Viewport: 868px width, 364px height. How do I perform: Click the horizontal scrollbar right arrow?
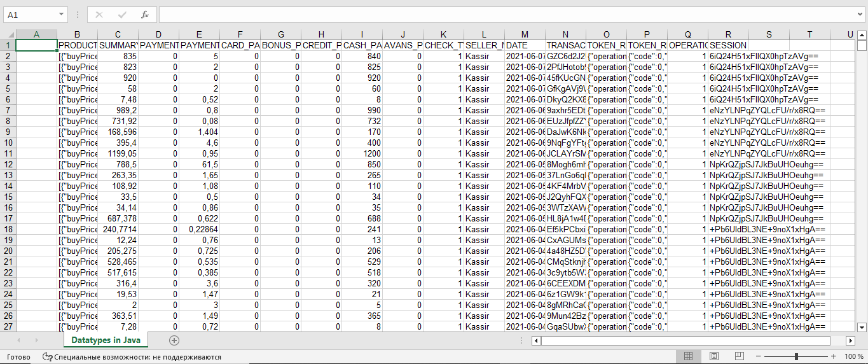851,340
